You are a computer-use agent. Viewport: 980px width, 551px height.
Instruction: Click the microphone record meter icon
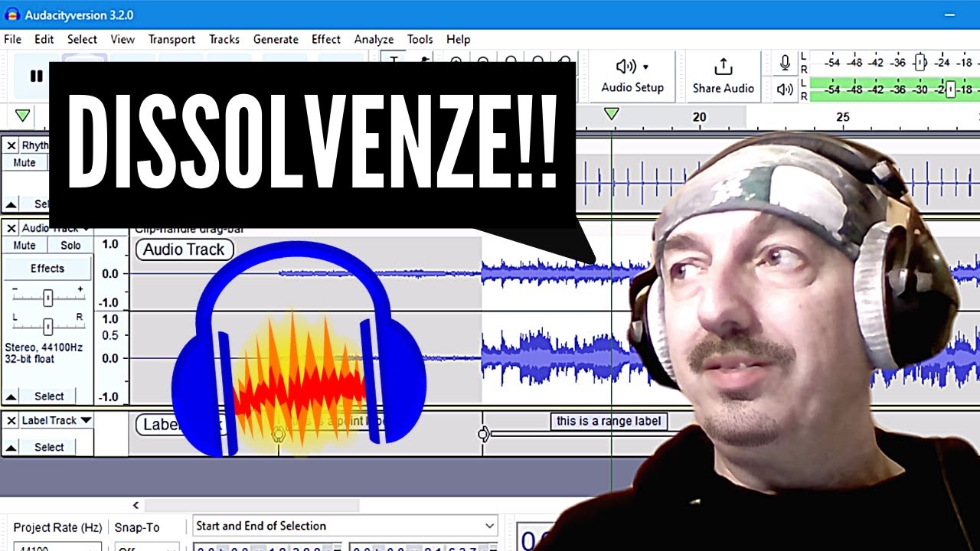tap(785, 63)
